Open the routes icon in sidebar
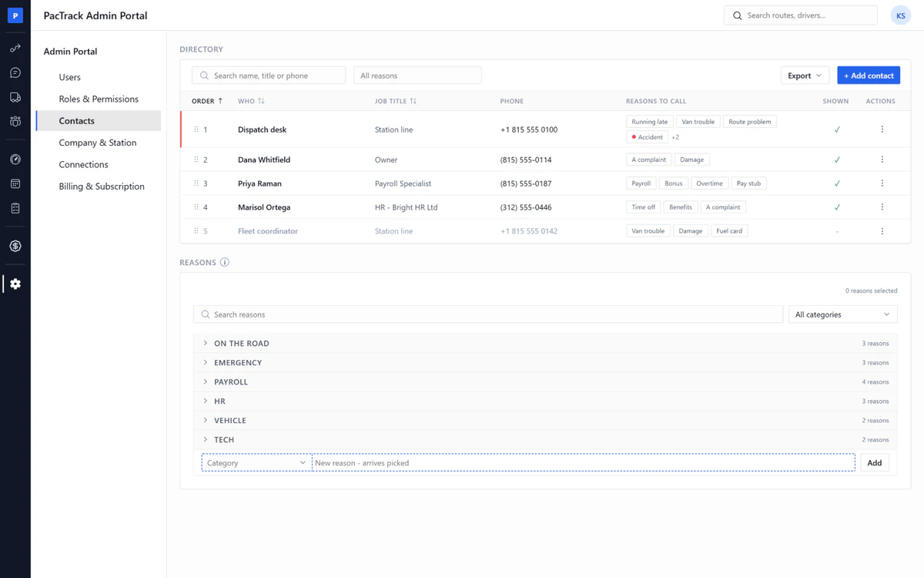This screenshot has height=578, width=924. tap(15, 49)
